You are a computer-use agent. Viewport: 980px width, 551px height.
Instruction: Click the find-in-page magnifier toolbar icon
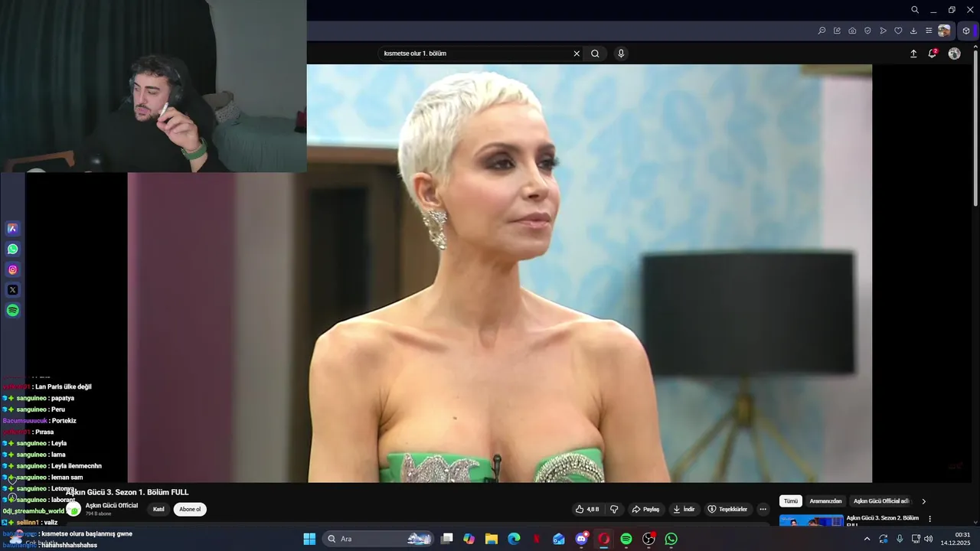[x=822, y=31]
